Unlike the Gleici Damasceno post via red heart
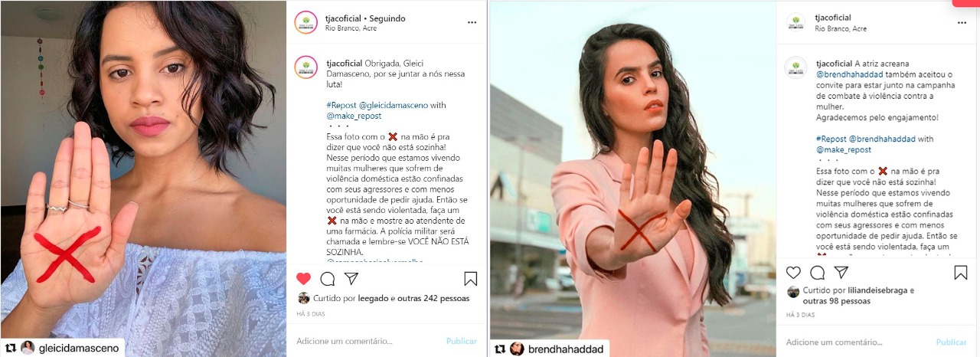Screen dimensions: 980x357 pos(304,278)
